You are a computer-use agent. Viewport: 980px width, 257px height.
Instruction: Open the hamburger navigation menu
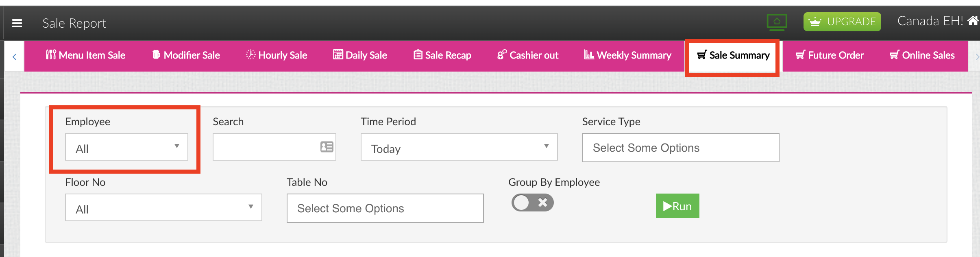tap(17, 23)
